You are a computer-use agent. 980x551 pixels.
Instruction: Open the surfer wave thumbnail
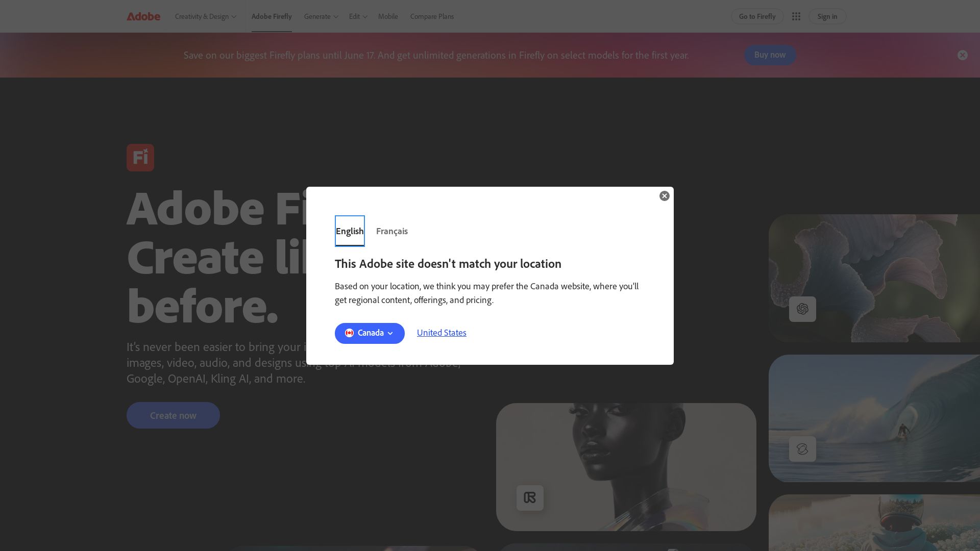(x=874, y=418)
